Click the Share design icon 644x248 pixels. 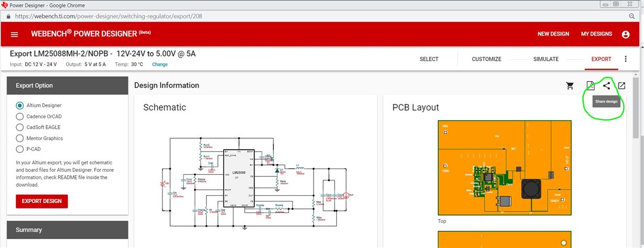606,86
